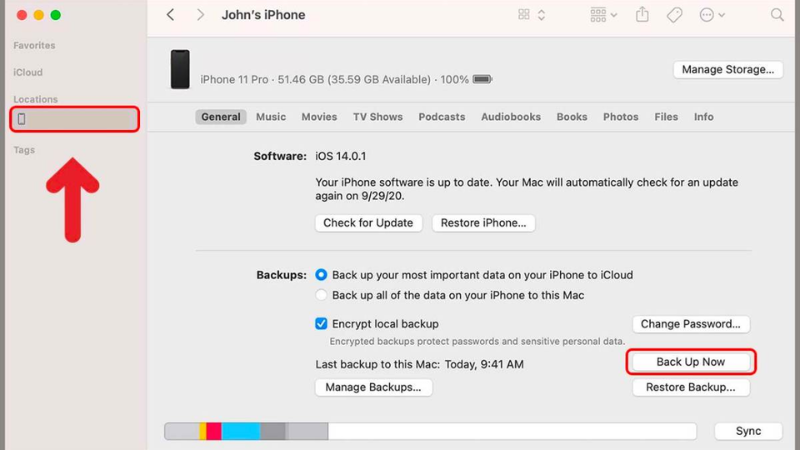Close the Finder window red button

tap(21, 15)
